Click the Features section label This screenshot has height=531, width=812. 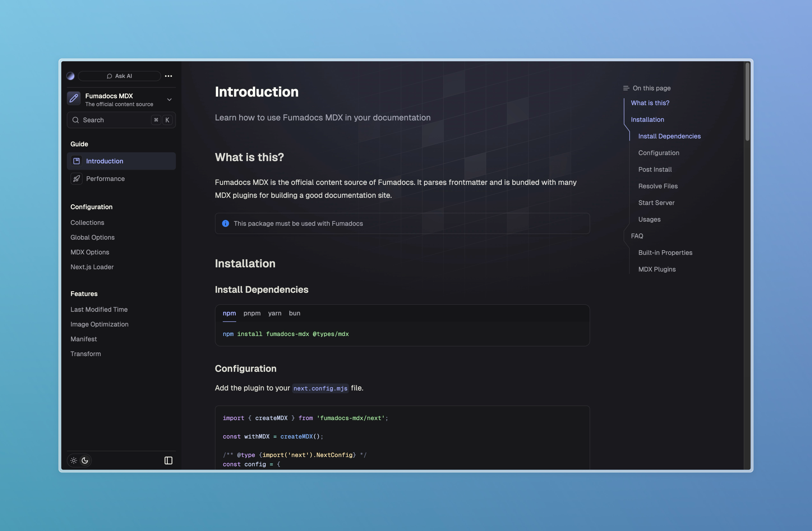84,294
